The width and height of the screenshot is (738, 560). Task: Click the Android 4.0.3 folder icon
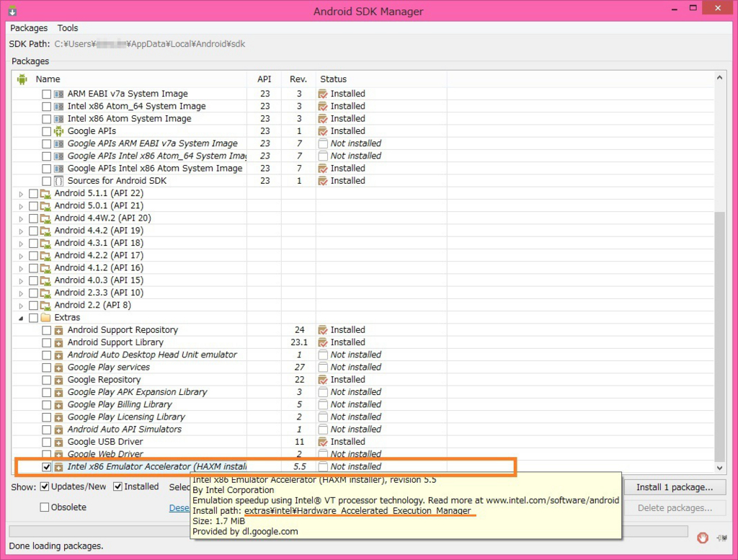click(x=45, y=280)
